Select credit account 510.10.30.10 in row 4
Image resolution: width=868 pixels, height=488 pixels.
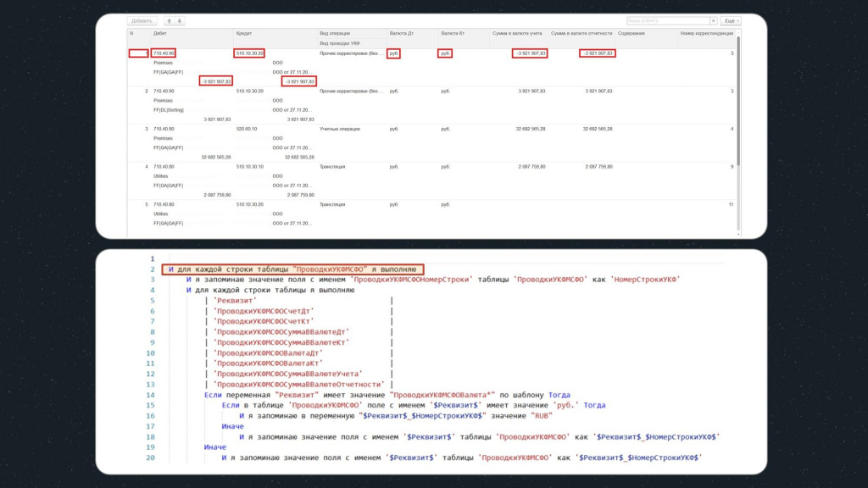click(250, 167)
